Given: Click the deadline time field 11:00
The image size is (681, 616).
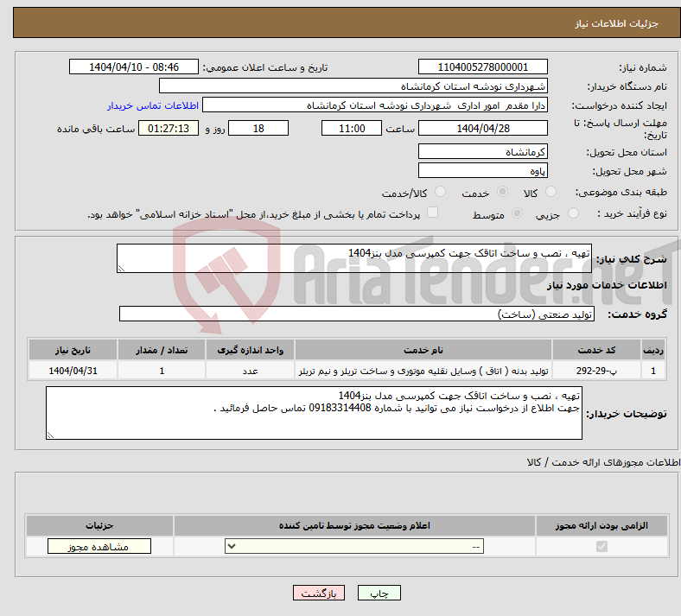Looking at the screenshot, I should [x=352, y=128].
